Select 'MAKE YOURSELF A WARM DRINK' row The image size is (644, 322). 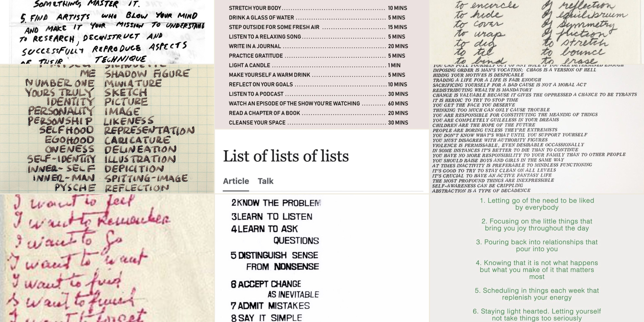[317, 75]
